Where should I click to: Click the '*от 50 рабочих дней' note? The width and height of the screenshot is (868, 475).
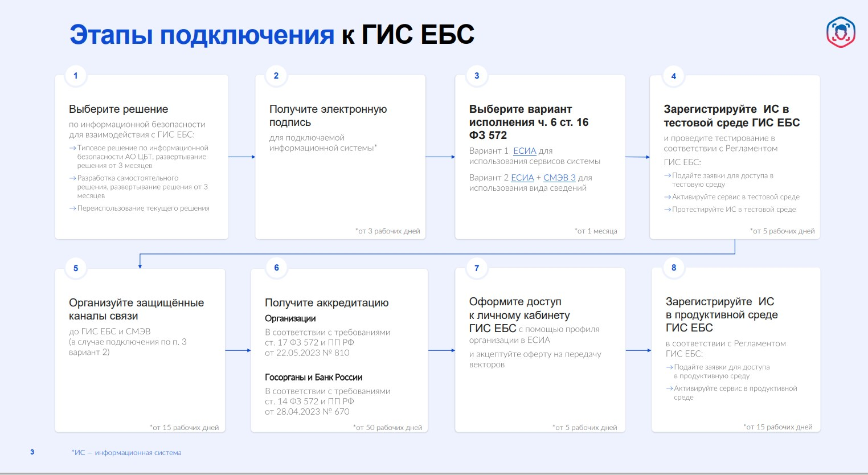pyautogui.click(x=387, y=427)
